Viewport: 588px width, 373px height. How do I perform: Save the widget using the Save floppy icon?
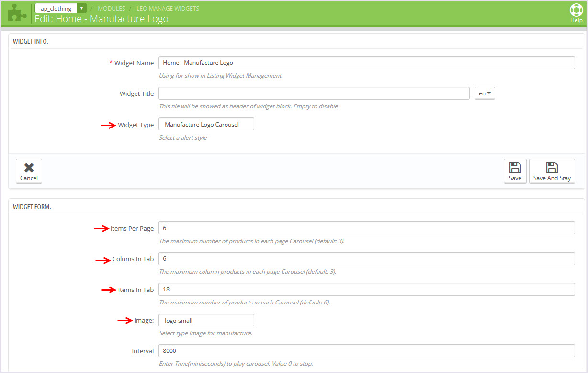tap(515, 171)
